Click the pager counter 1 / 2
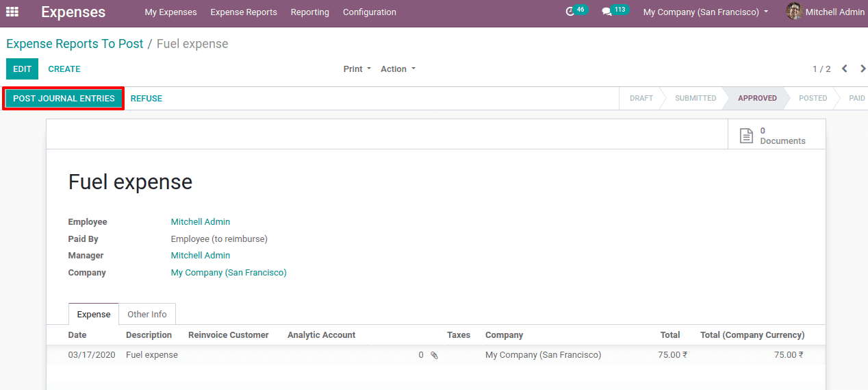 pyautogui.click(x=821, y=69)
